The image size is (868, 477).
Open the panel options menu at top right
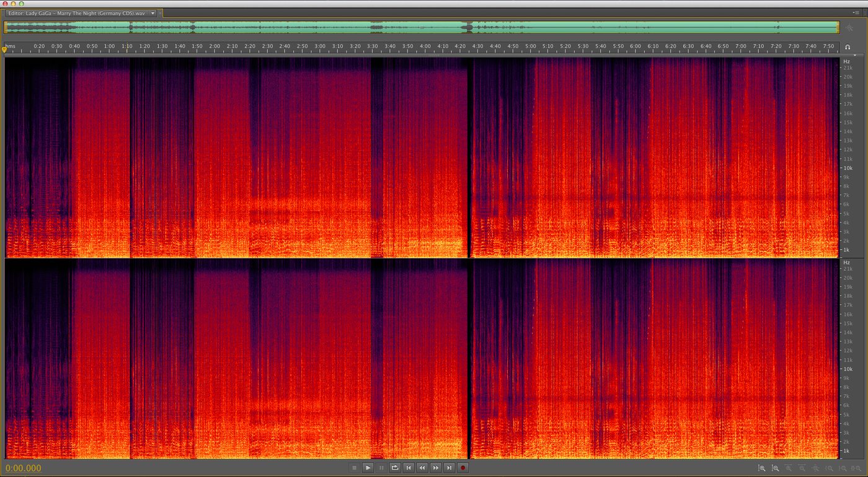click(x=857, y=12)
